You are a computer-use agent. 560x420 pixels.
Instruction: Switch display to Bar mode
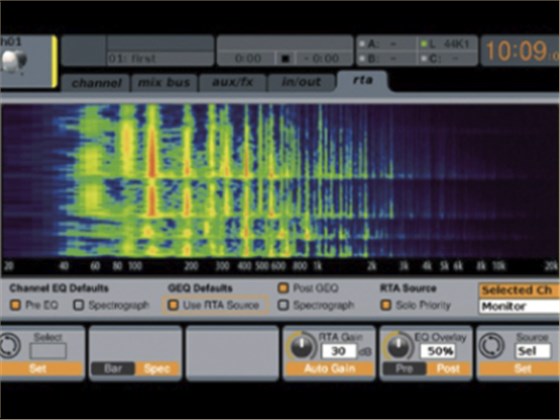click(113, 369)
